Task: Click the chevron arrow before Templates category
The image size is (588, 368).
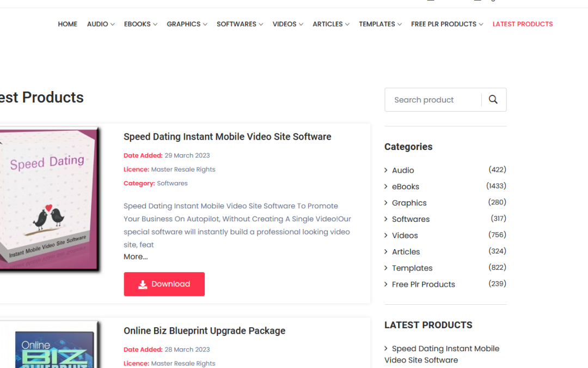Action: pyautogui.click(x=386, y=268)
